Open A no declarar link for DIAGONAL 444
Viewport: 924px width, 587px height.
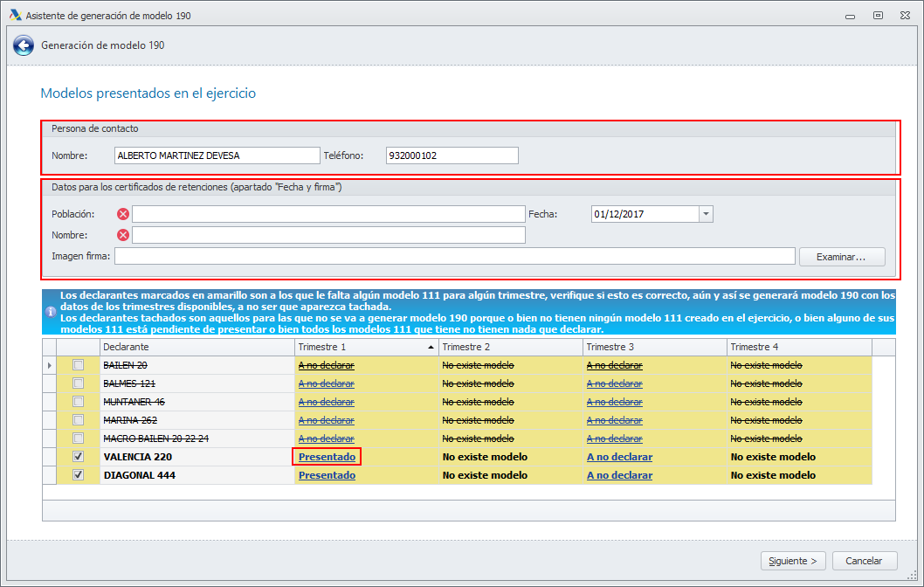(x=619, y=475)
